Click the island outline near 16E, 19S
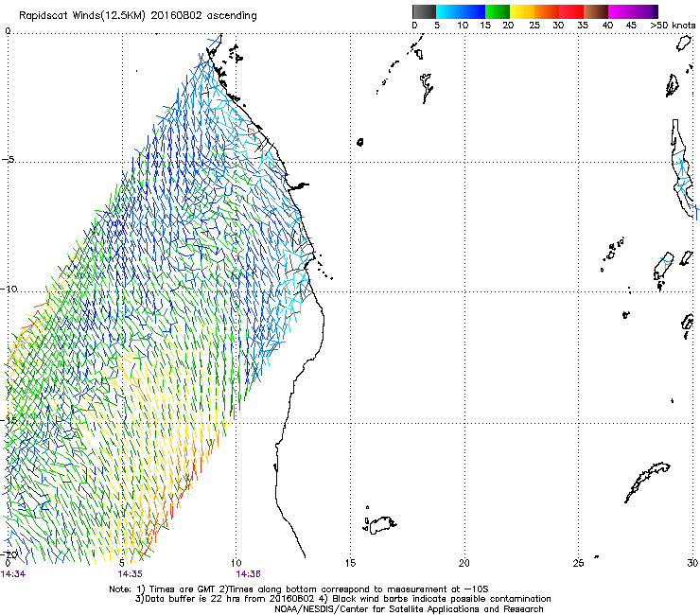 pyautogui.click(x=380, y=525)
